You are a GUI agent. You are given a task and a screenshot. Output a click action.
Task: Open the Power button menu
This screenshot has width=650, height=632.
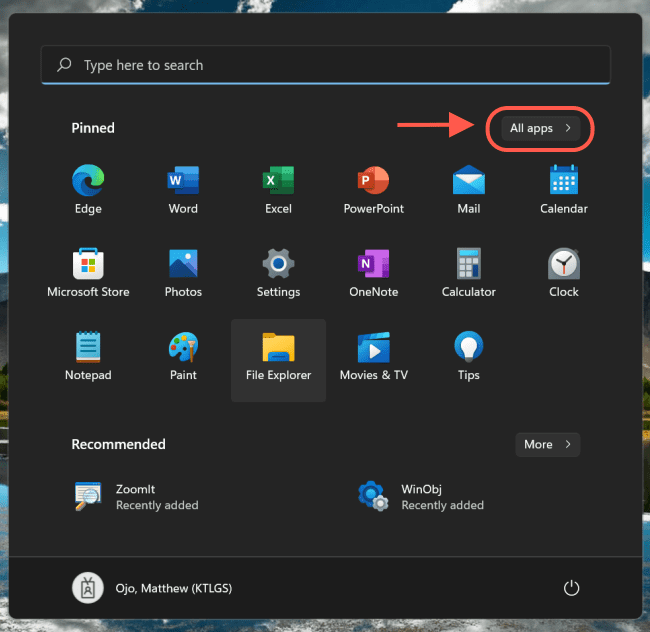(571, 588)
